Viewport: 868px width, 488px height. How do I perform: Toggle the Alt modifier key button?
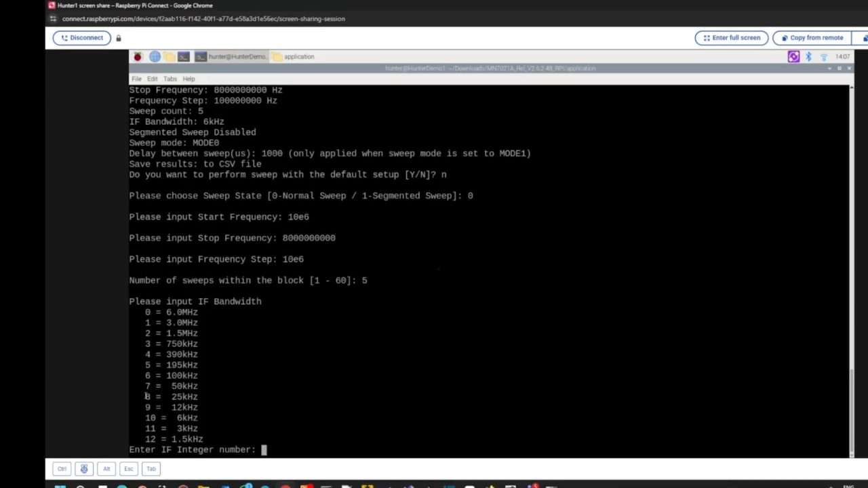point(106,468)
